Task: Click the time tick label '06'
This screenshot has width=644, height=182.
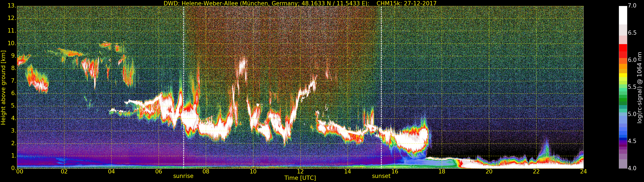Action: pyautogui.click(x=159, y=172)
